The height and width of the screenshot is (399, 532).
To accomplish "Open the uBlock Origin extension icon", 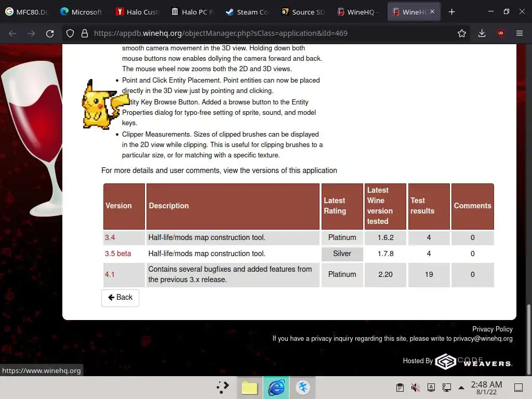I will click(500, 33).
